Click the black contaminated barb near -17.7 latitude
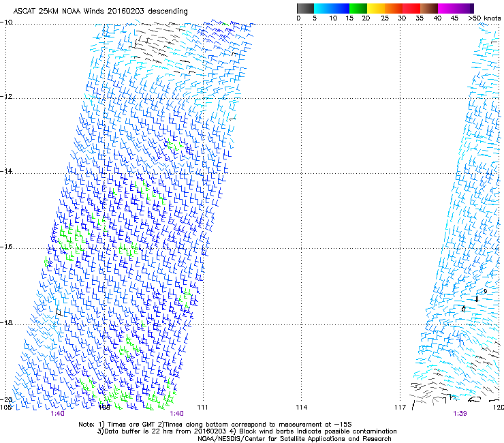 coord(59,312)
